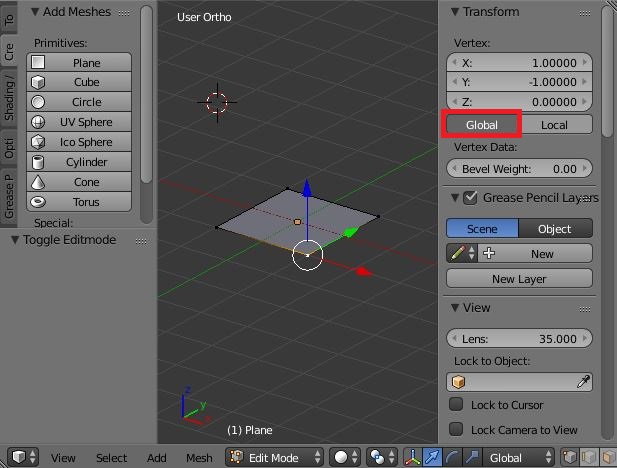This screenshot has width=617, height=468.
Task: Click the Create tab
Action: tap(9, 52)
